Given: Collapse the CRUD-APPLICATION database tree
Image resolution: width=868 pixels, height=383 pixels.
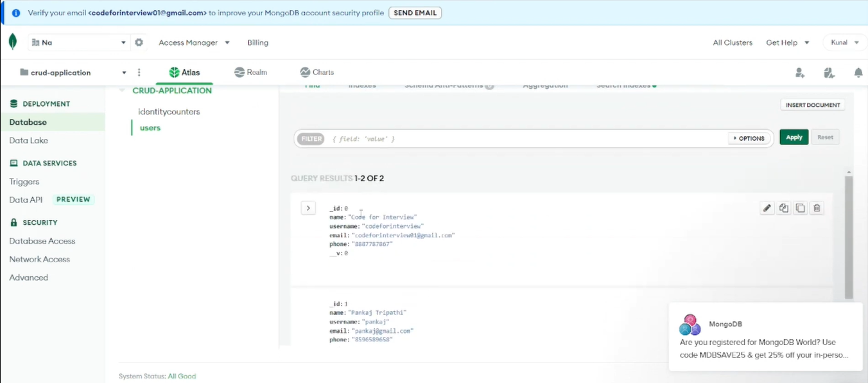Looking at the screenshot, I should tap(121, 91).
